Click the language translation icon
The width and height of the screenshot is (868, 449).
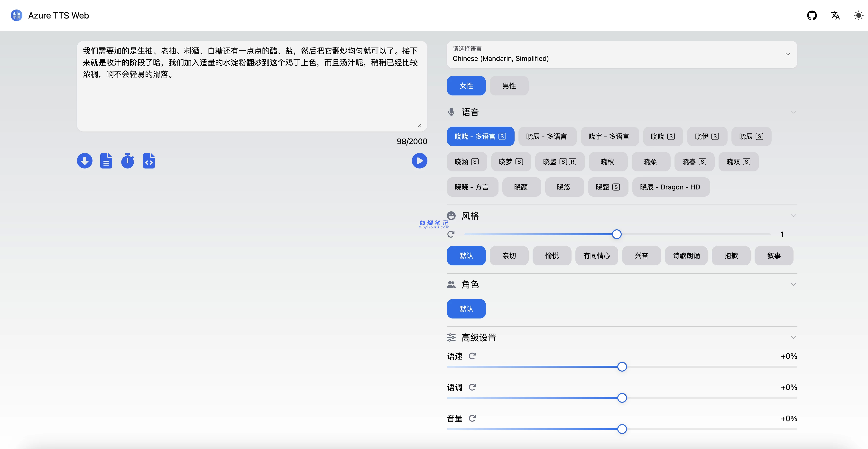click(835, 16)
